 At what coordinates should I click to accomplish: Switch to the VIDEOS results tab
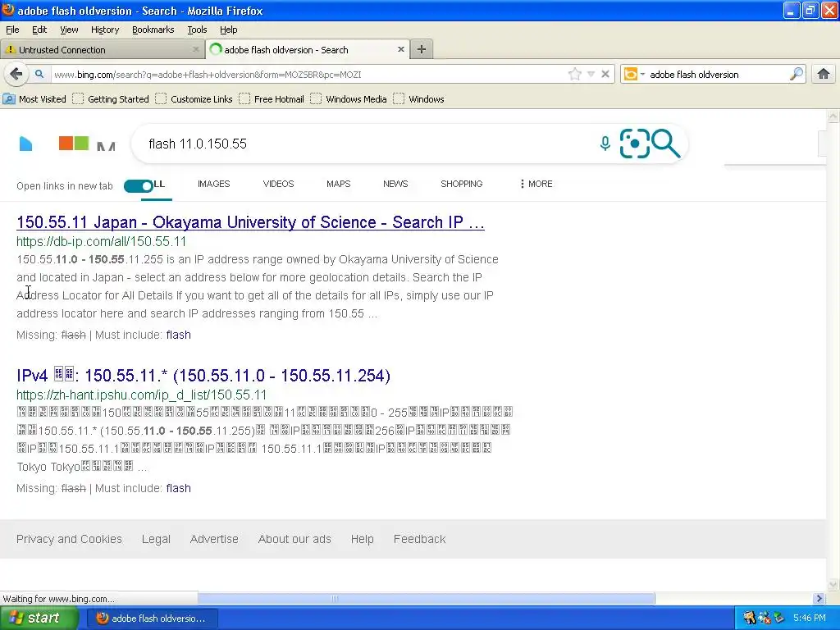278,184
